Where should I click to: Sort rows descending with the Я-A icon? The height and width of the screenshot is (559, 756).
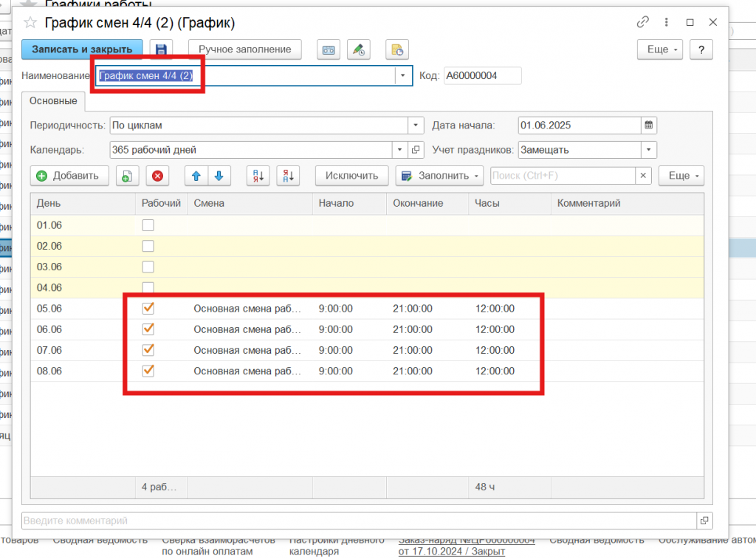tap(287, 176)
